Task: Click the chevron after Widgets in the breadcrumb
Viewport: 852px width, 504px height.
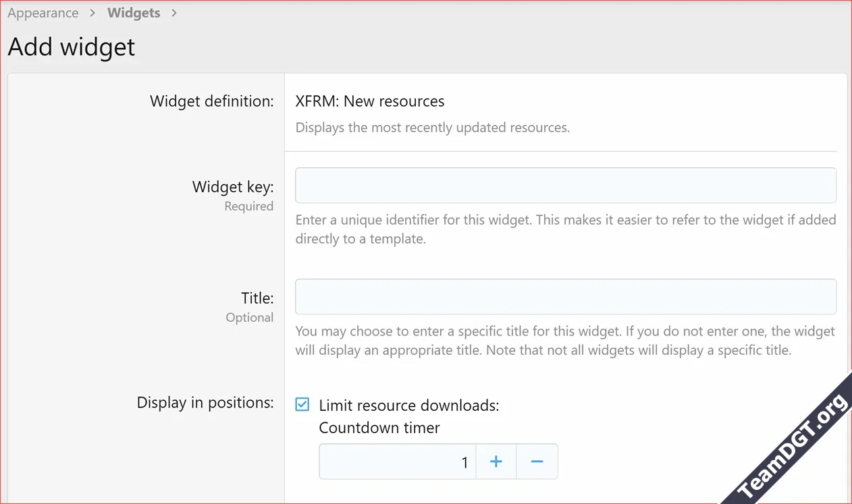Action: coord(173,12)
